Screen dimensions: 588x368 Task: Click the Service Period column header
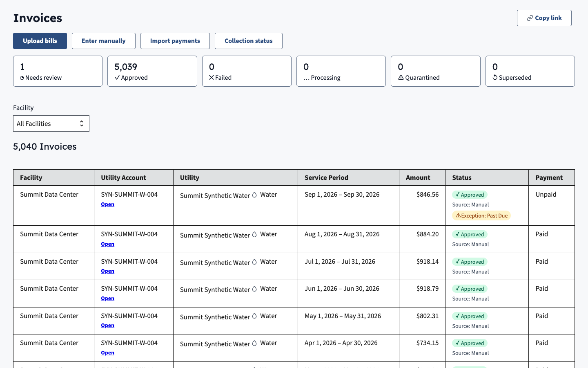[348, 177]
